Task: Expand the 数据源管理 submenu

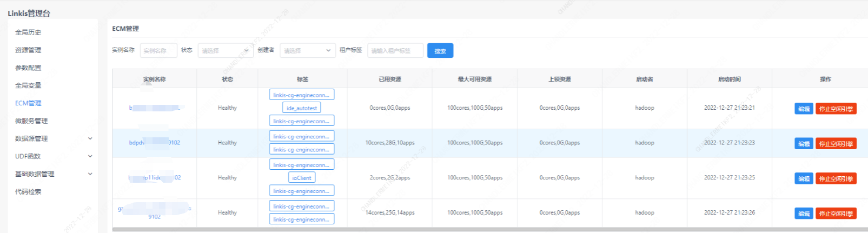Action: [90, 139]
